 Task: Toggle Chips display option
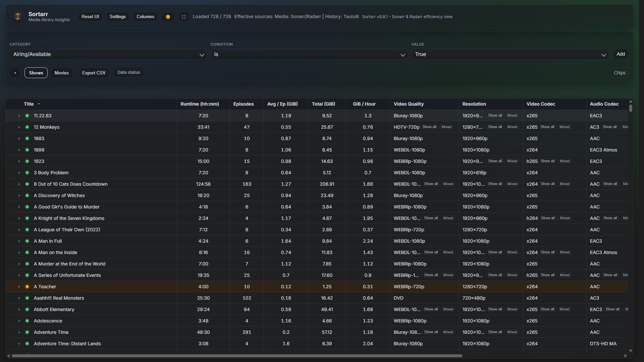click(x=619, y=73)
